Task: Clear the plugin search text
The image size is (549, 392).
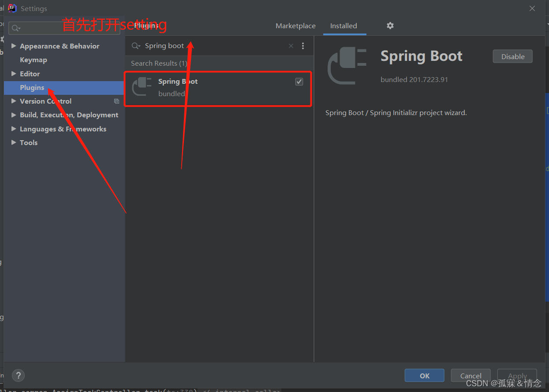Action: [291, 46]
